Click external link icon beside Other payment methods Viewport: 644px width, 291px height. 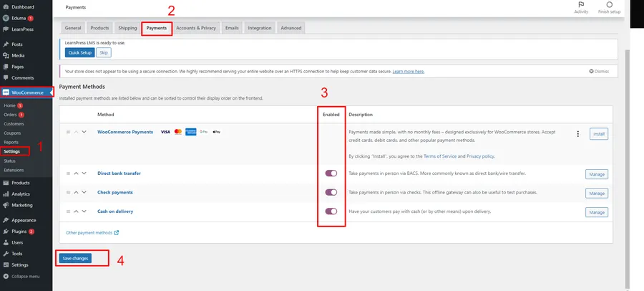click(x=117, y=232)
